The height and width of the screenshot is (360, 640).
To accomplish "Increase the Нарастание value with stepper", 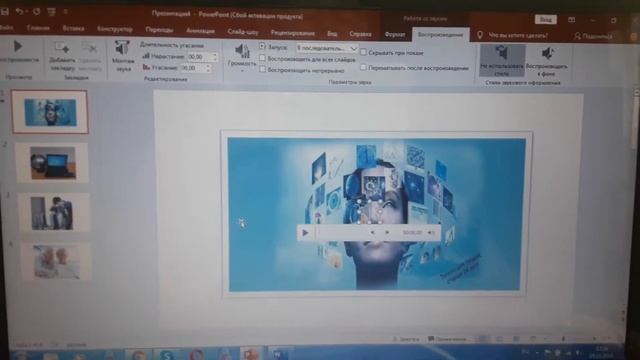I will 215,54.
